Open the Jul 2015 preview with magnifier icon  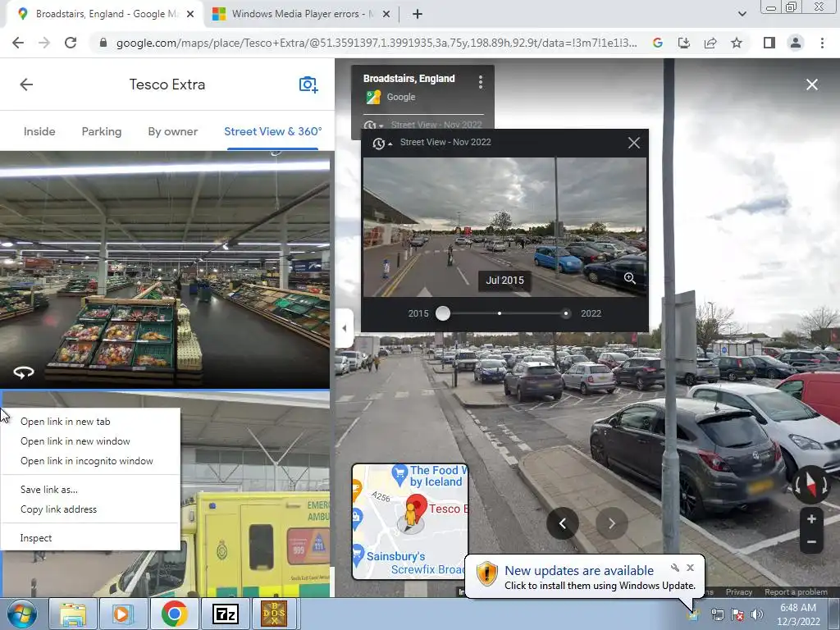click(x=629, y=278)
